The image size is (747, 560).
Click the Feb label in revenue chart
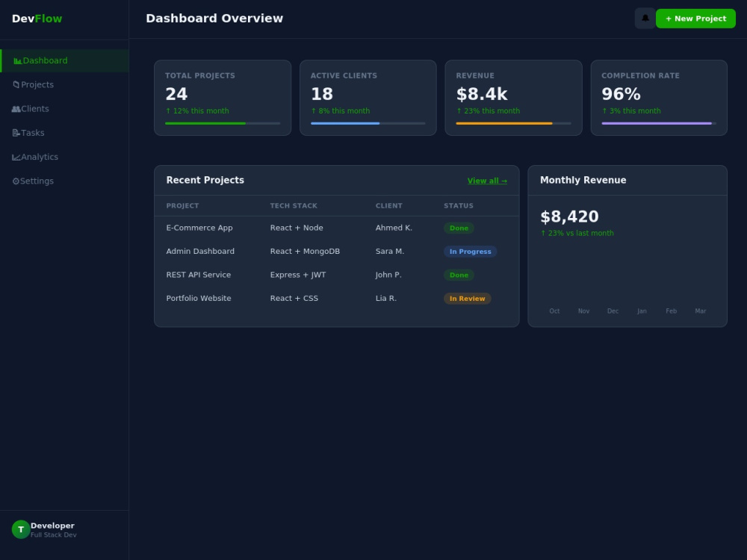672,311
